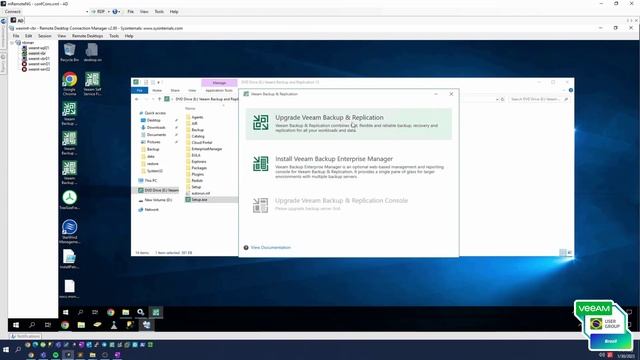640x360 pixels.
Task: Click Veeam icon in inner remote taskbar
Action: 156,312
